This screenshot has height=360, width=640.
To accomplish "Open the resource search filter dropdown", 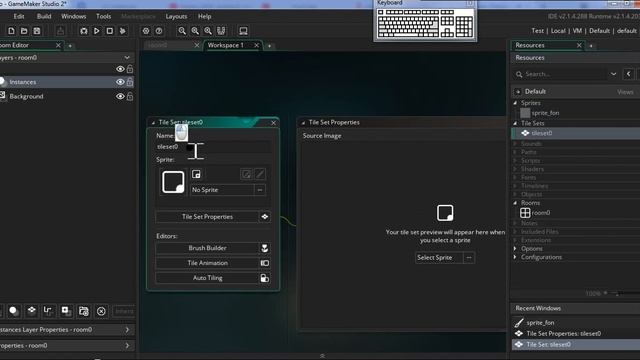I will coord(613,74).
